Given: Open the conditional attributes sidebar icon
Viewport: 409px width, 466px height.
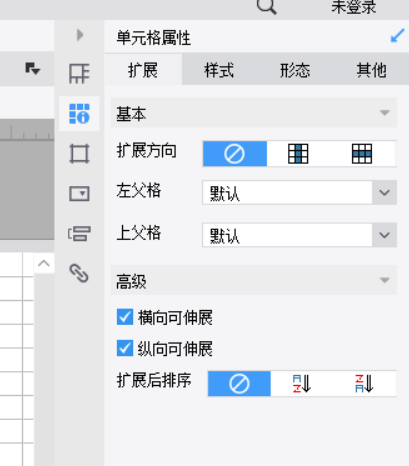Looking at the screenshot, I should point(79,233).
